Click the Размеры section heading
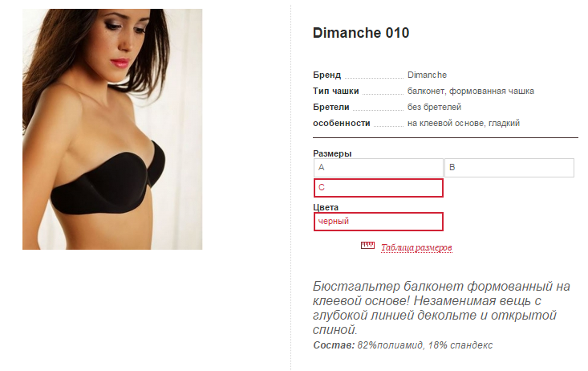Image resolution: width=588 pixels, height=371 pixels. click(332, 153)
